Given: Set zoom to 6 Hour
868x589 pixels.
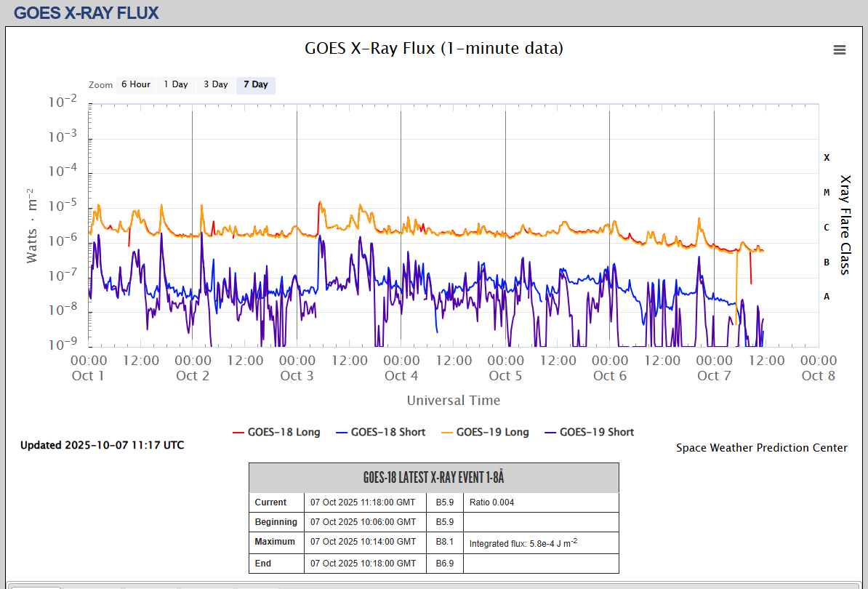Looking at the screenshot, I should 136,84.
